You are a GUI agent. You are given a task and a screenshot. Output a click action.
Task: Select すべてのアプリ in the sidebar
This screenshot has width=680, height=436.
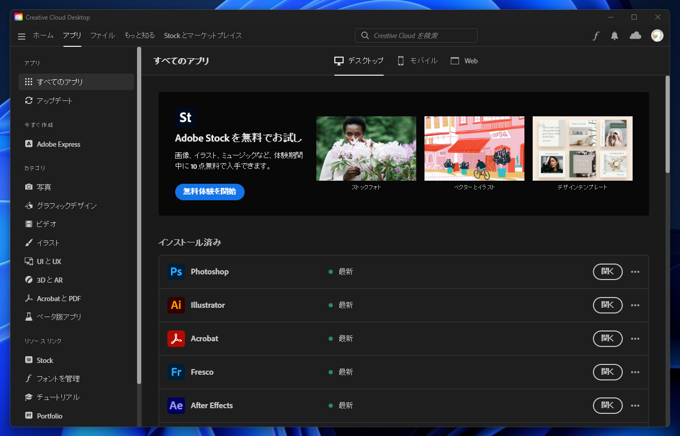click(x=76, y=82)
